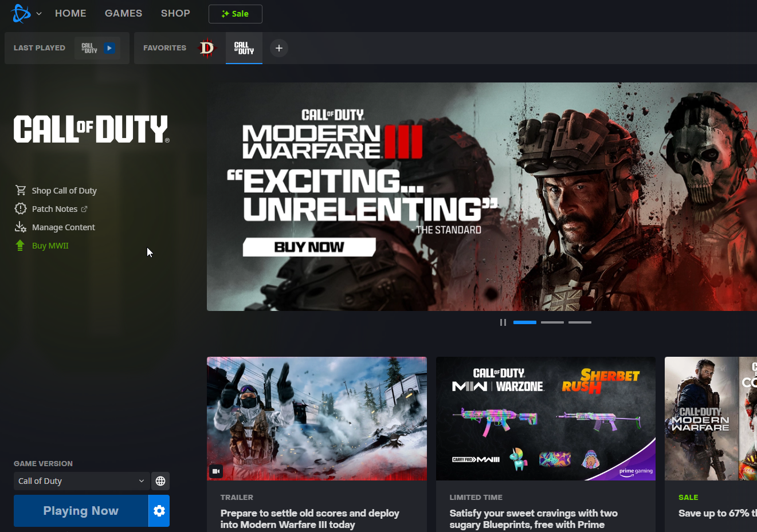Click the Buy MWII link
Screen dimensions: 757x532
click(50, 246)
